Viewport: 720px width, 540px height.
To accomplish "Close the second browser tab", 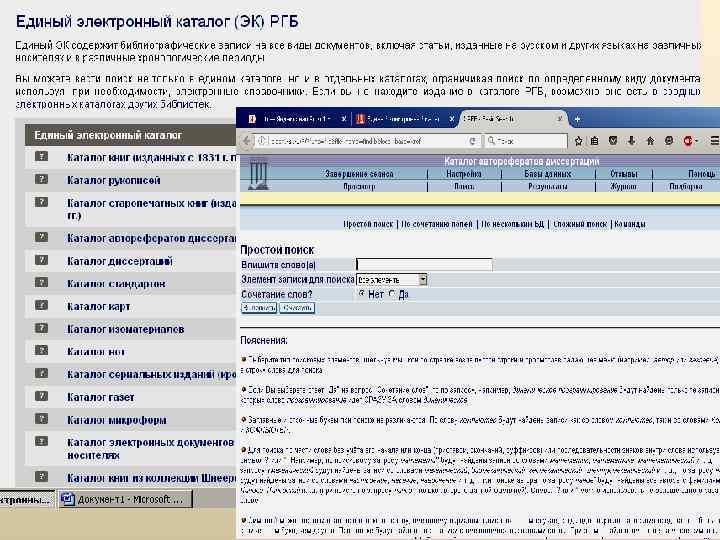I will [x=452, y=119].
